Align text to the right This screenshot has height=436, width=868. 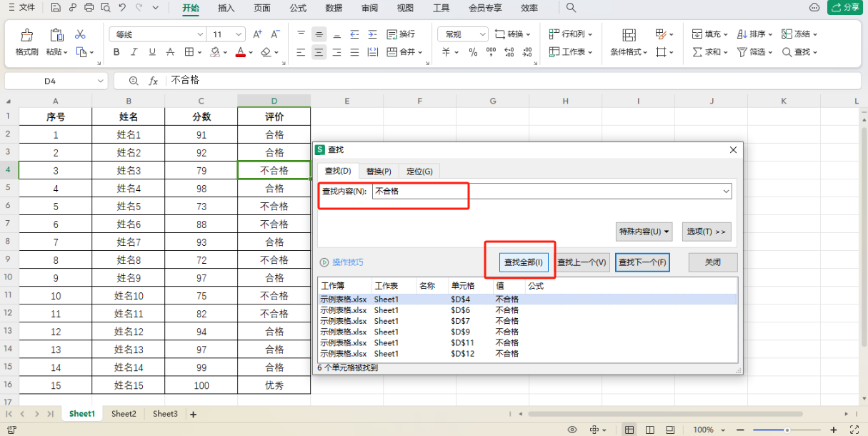tap(336, 52)
